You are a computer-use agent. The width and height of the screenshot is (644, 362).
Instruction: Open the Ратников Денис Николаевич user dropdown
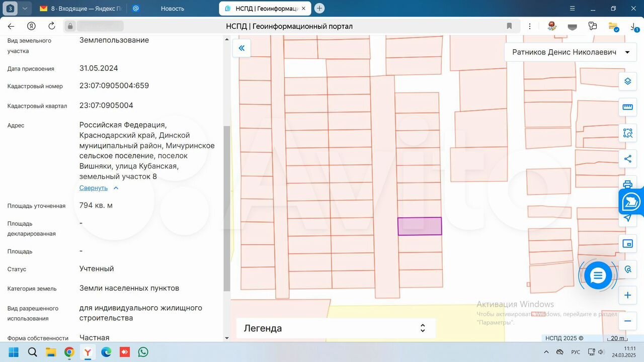(571, 52)
